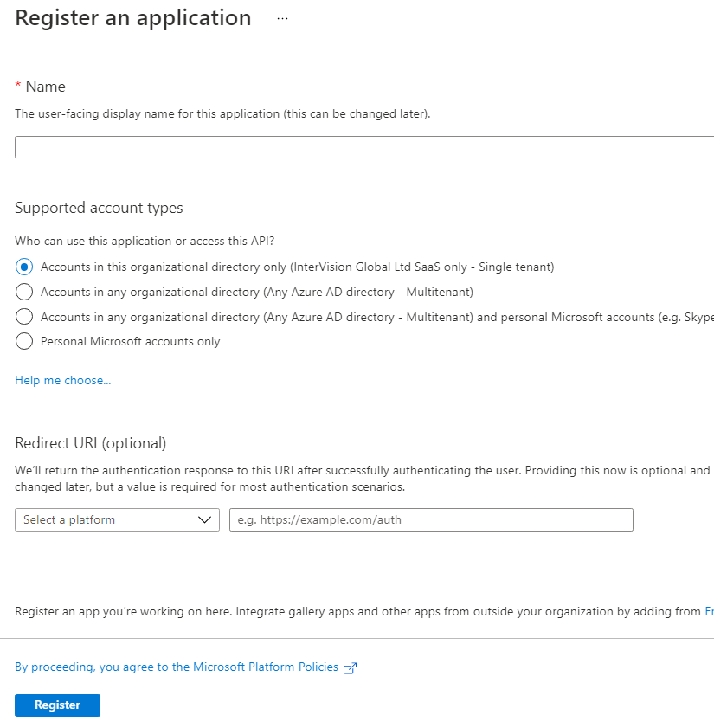Click the redirect URI input field

(431, 519)
